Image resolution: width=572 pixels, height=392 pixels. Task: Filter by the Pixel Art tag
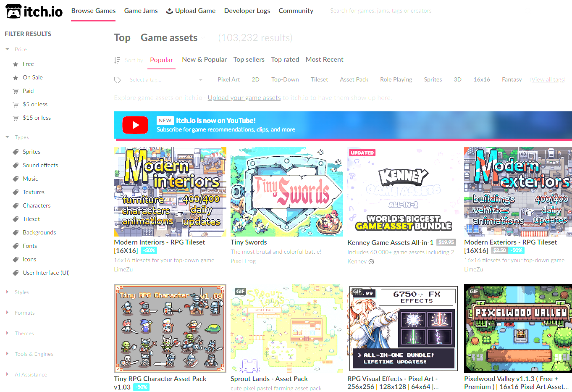(229, 79)
